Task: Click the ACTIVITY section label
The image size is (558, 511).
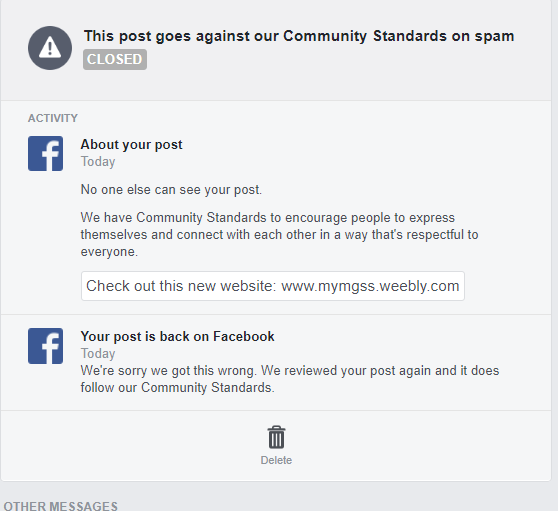Action: point(53,118)
